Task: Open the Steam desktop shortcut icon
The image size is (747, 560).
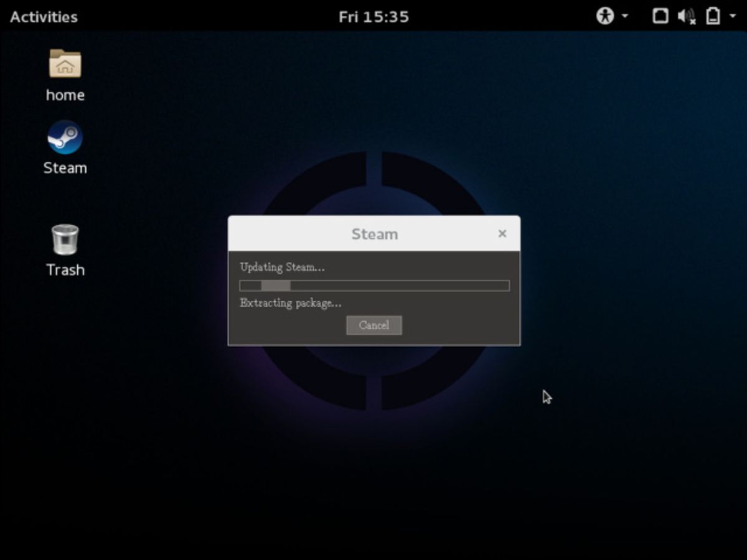Action: click(65, 138)
